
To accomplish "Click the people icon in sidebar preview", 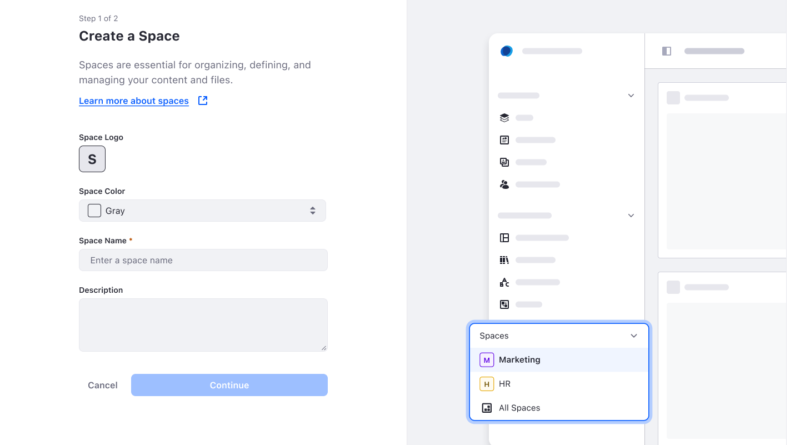I will click(x=504, y=184).
